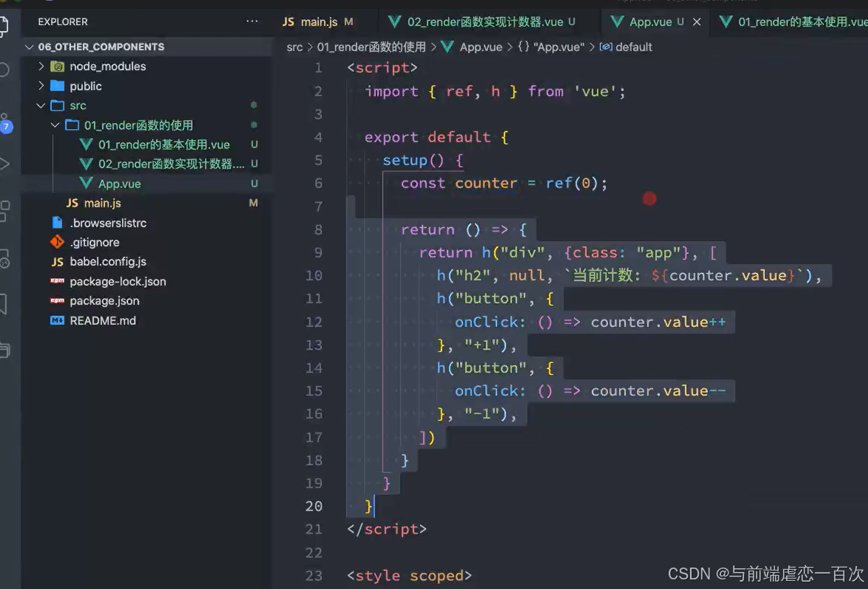This screenshot has height=589, width=868.
Task: Click 'counter.value--' in the onClick handler
Action: (658, 391)
